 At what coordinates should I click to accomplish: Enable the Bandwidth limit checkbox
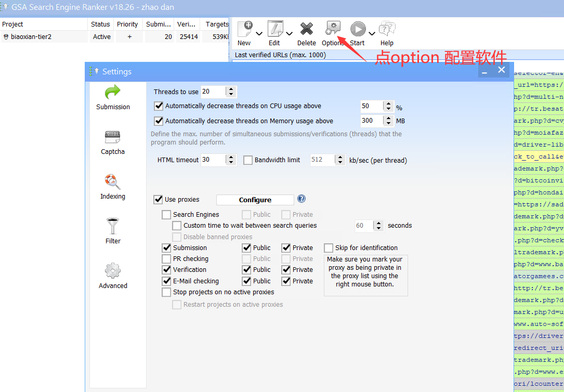pos(248,160)
